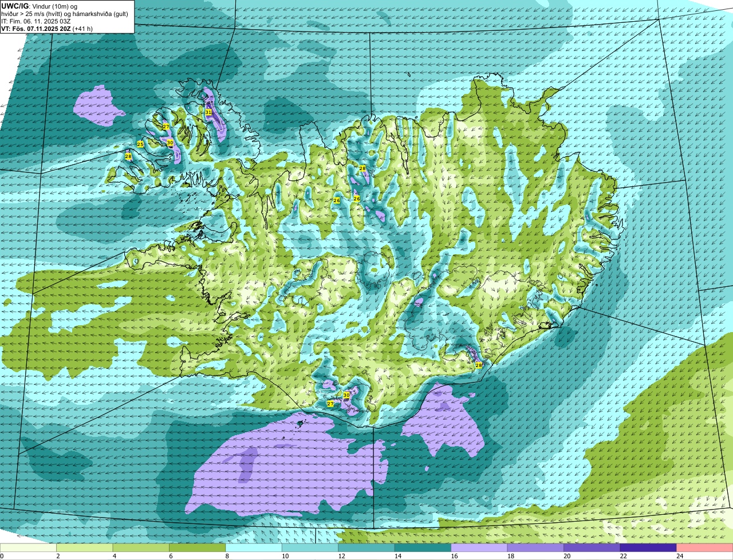Click the 22–24 m/s dark indigo legend swatch

pyautogui.click(x=648, y=547)
